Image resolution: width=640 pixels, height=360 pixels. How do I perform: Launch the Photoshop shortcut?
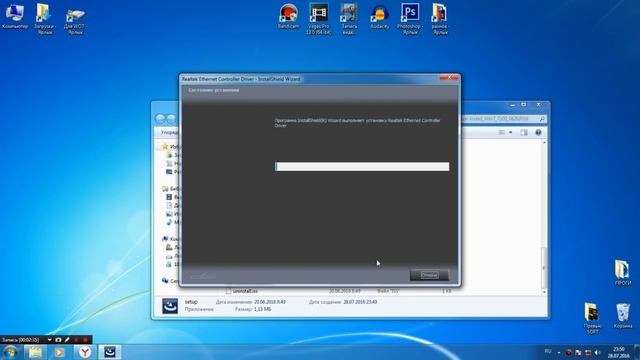point(410,18)
